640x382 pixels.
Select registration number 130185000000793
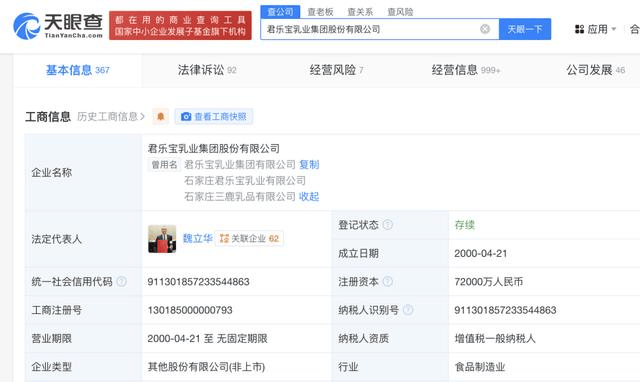pyautogui.click(x=190, y=310)
